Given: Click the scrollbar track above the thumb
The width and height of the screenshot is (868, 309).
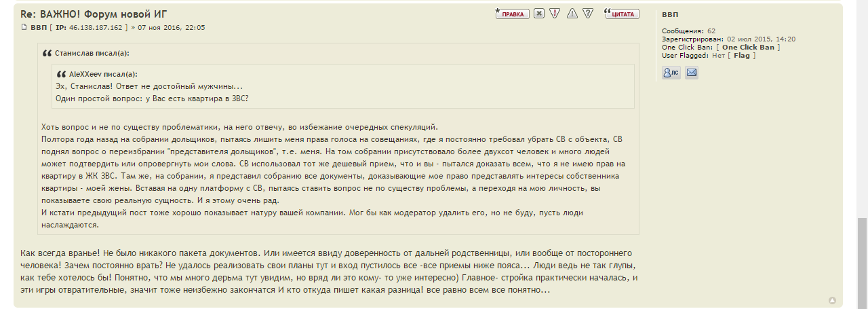Looking at the screenshot, I should (x=862, y=102).
